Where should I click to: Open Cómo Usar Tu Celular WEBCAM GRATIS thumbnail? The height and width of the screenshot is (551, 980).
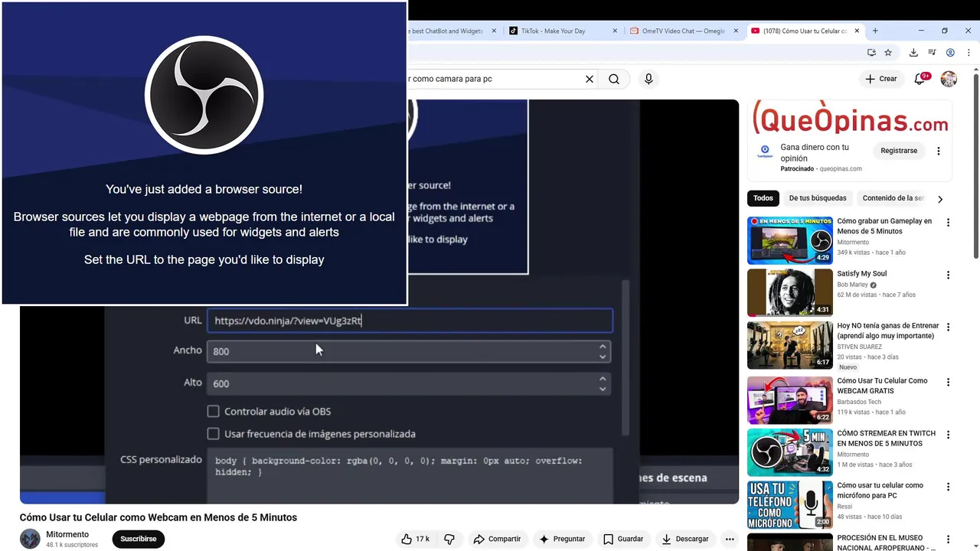point(790,399)
